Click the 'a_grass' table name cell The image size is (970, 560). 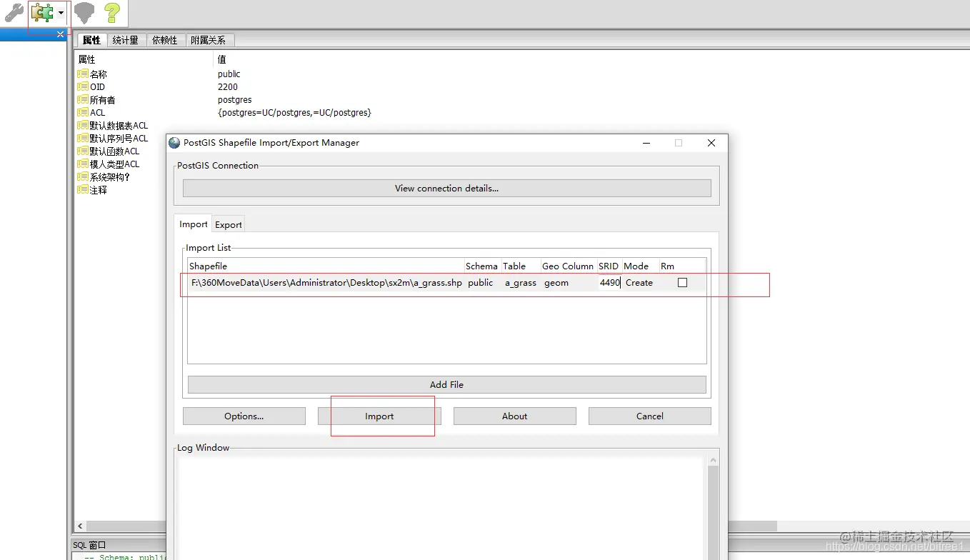coord(521,283)
